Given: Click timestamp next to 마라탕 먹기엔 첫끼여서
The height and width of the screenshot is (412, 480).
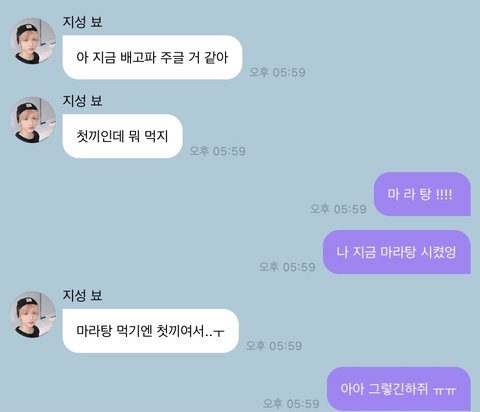Looking at the screenshot, I should pyautogui.click(x=274, y=346).
